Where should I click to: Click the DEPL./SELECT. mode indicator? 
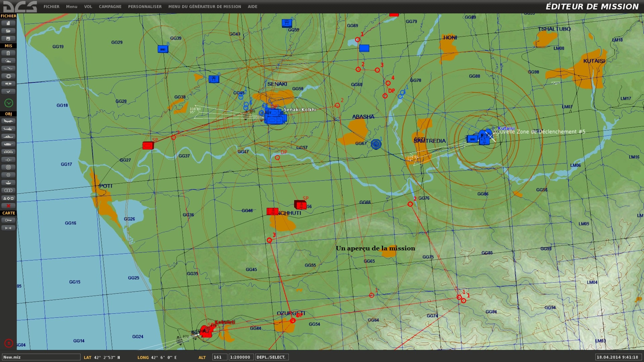(272, 357)
